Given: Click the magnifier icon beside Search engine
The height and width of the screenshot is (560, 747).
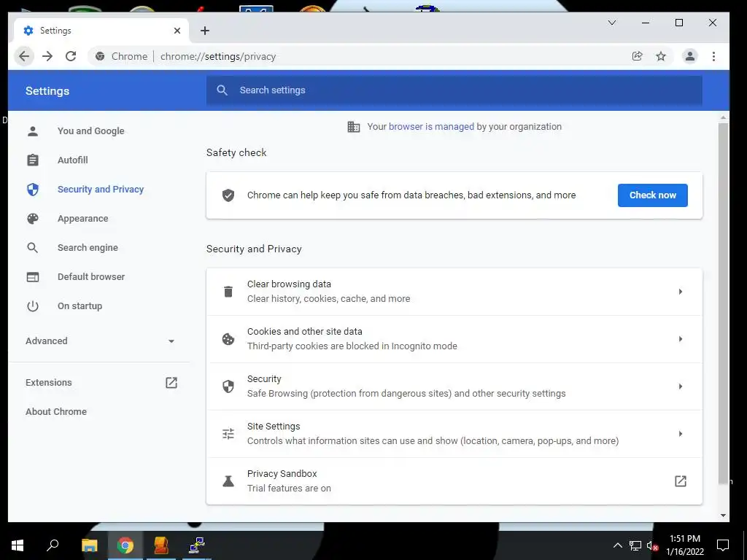Looking at the screenshot, I should (x=32, y=248).
